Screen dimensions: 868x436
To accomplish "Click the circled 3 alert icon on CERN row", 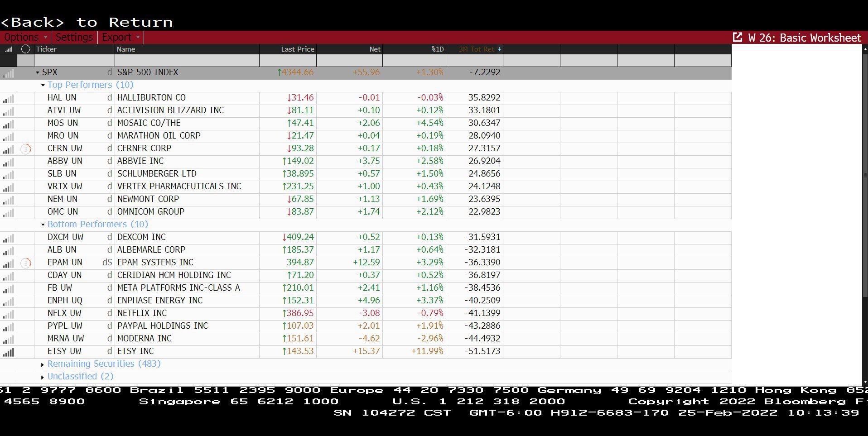I will [26, 149].
